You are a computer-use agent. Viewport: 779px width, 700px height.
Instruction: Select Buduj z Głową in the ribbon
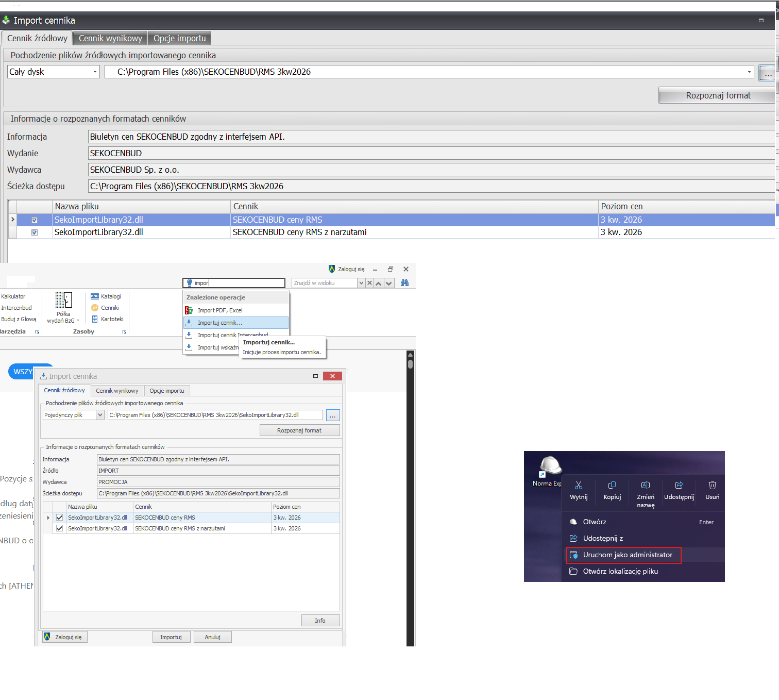tap(19, 319)
